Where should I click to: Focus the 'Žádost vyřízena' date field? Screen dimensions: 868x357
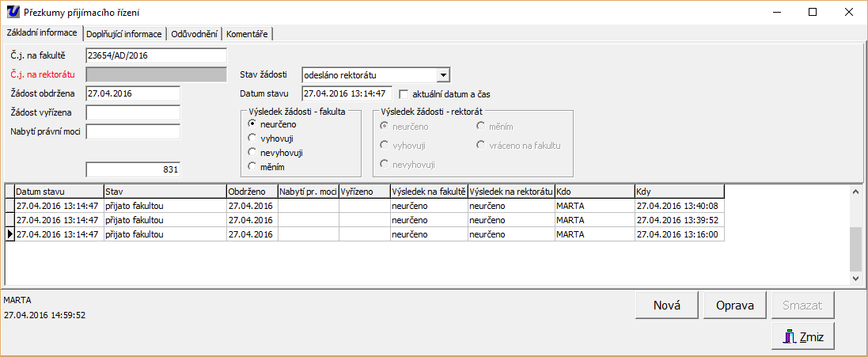[133, 112]
